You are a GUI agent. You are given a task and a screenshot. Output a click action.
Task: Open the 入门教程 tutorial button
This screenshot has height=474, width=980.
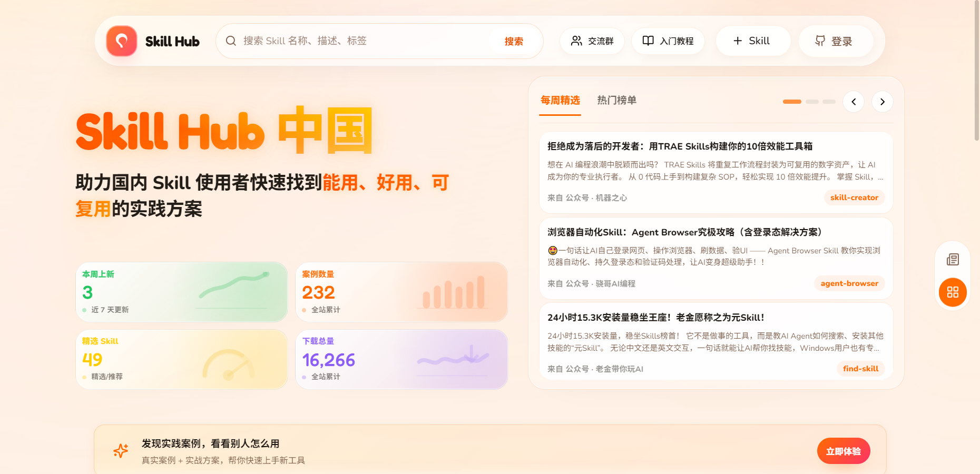(668, 41)
